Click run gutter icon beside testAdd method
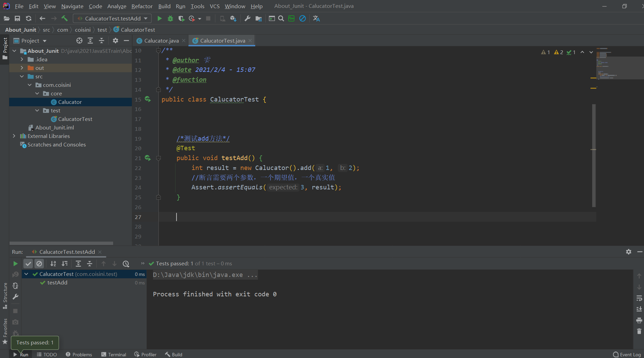Screen dimensions: 644x358 pos(148,158)
